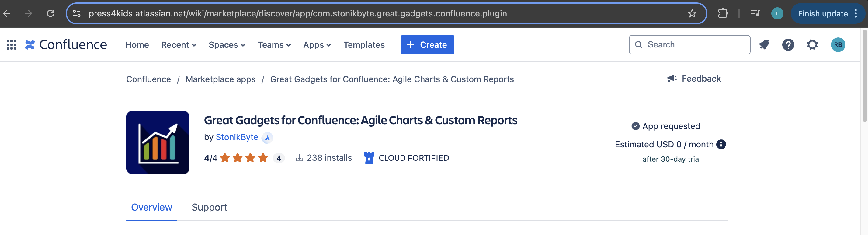Click the orange star rating
The height and width of the screenshot is (235, 868).
[244, 158]
